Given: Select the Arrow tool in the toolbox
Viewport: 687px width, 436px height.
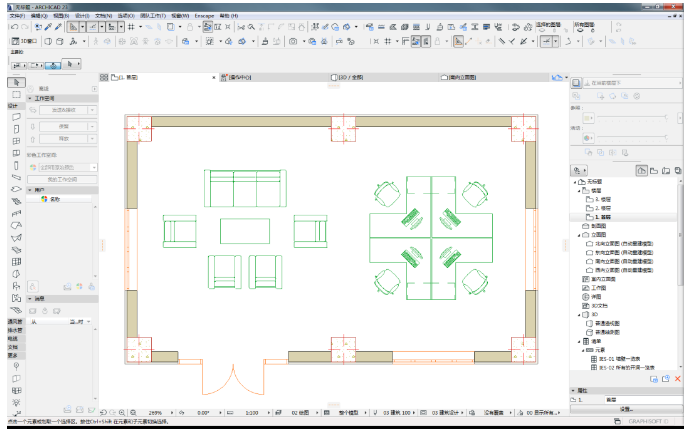Looking at the screenshot, I should click(16, 82).
